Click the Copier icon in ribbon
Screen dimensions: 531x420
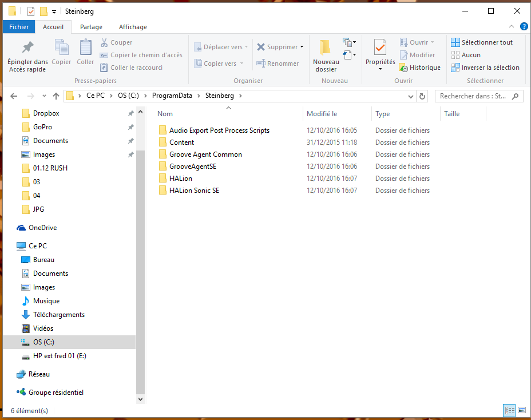click(61, 47)
